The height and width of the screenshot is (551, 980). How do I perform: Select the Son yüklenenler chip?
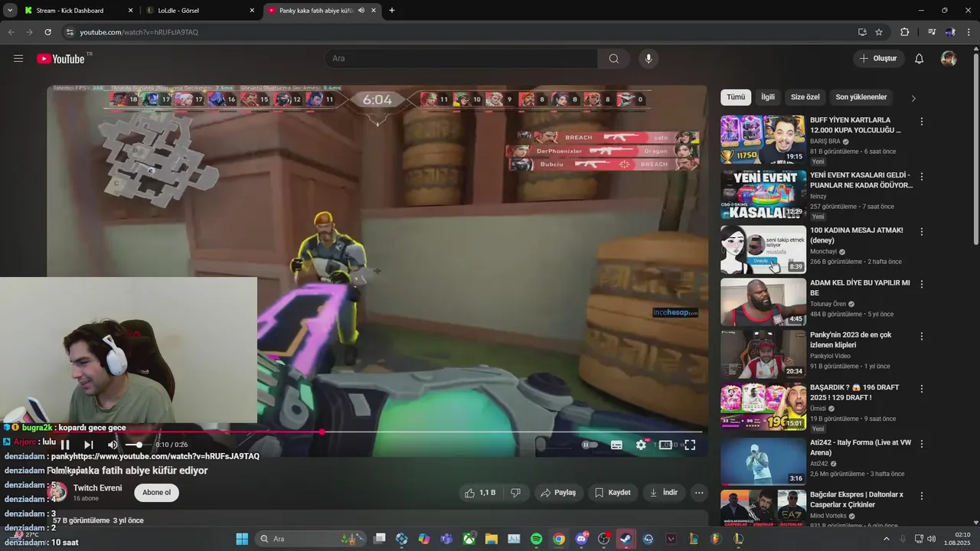[x=861, y=97]
